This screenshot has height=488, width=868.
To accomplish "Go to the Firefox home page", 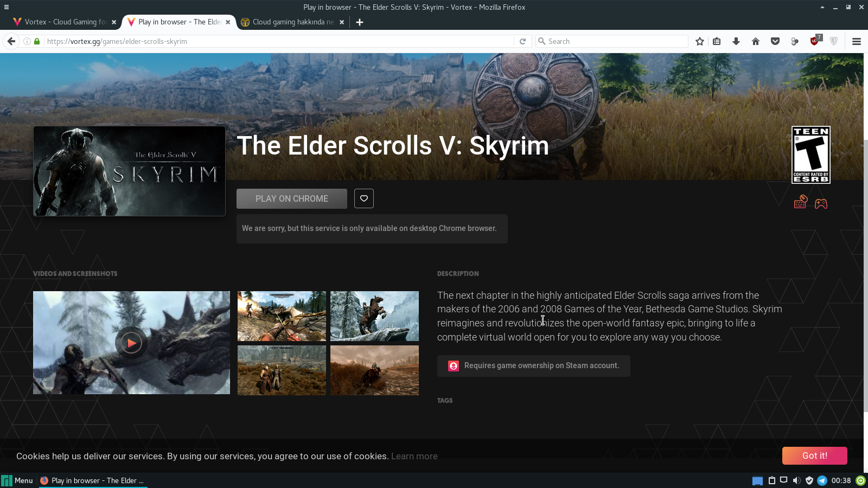I will (756, 41).
